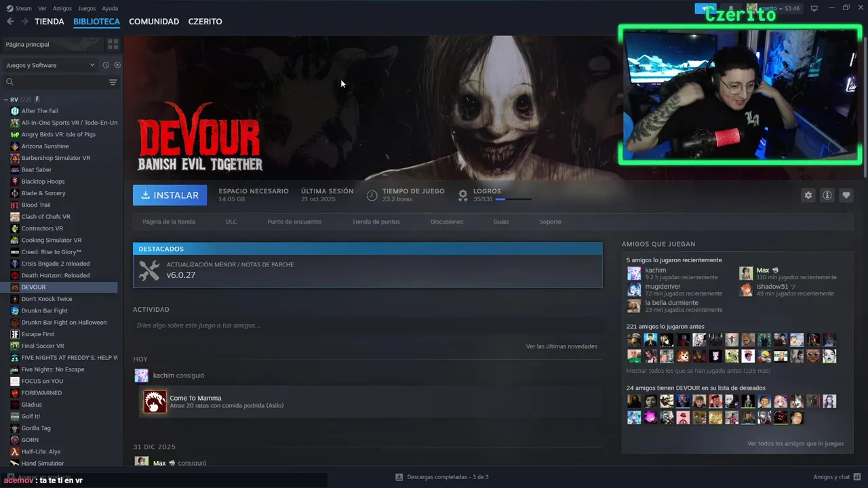This screenshot has height=488, width=868.
Task: Open the DEVOUR game info icon
Action: click(827, 195)
